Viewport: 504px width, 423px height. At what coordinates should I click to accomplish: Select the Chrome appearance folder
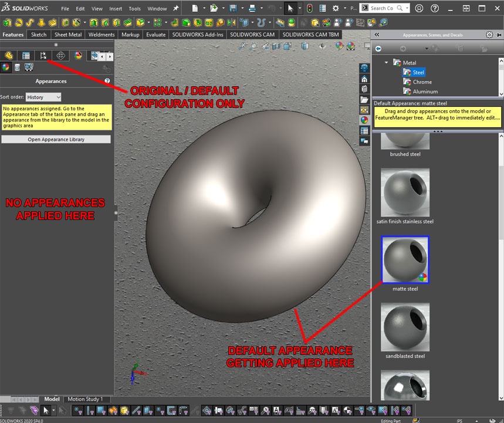418,82
